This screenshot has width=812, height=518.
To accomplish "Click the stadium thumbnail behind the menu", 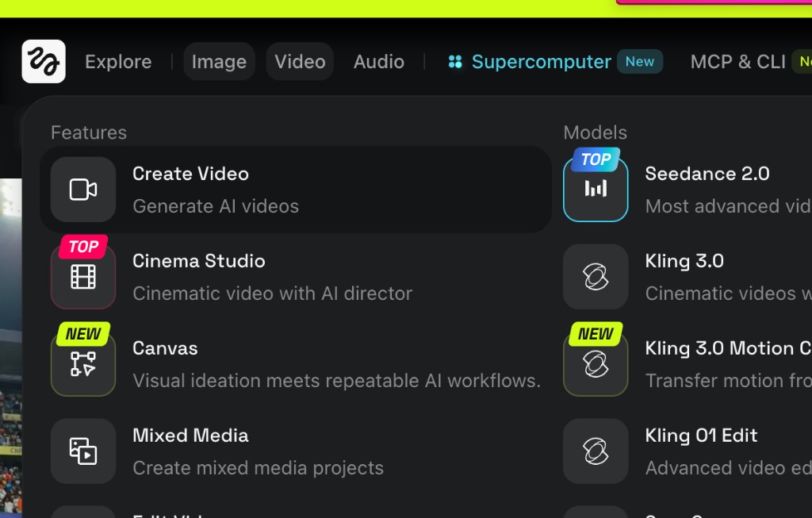I will (x=11, y=347).
